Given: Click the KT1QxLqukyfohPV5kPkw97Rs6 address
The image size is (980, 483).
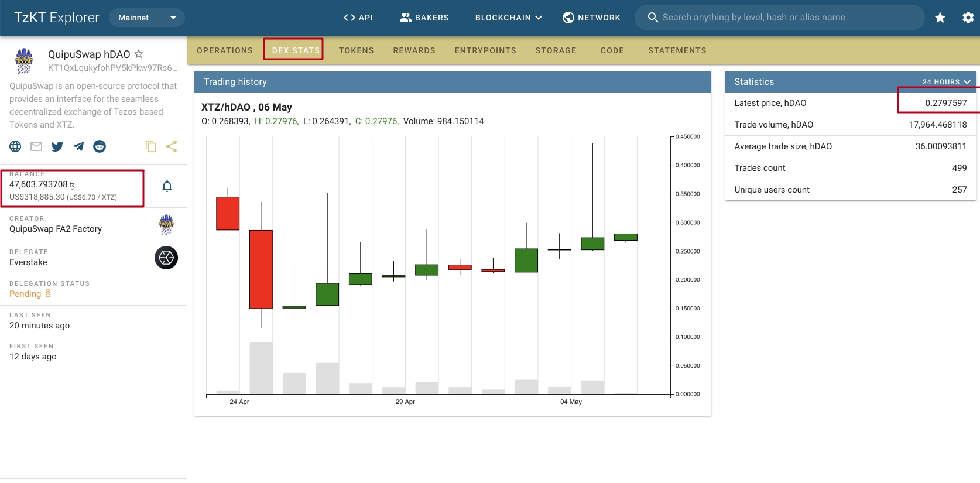Looking at the screenshot, I should tap(113, 68).
